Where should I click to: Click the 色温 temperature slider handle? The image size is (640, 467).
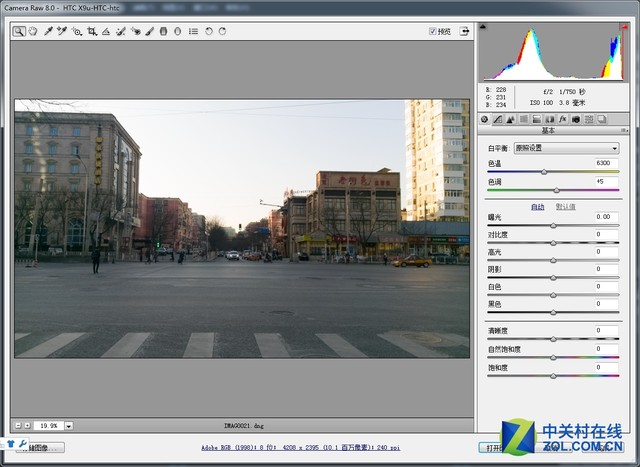(x=544, y=172)
